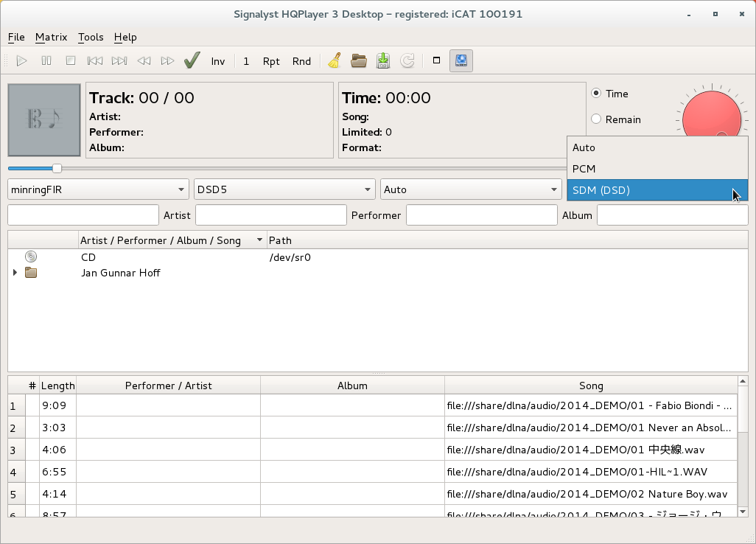
Task: Click the playlist scrollbar up arrow
Action: (x=743, y=382)
